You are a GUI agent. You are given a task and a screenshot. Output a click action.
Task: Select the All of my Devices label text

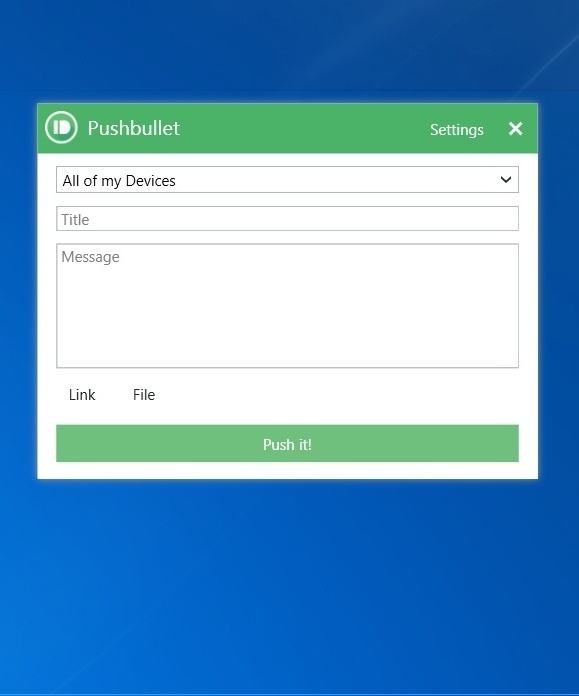[x=119, y=181]
